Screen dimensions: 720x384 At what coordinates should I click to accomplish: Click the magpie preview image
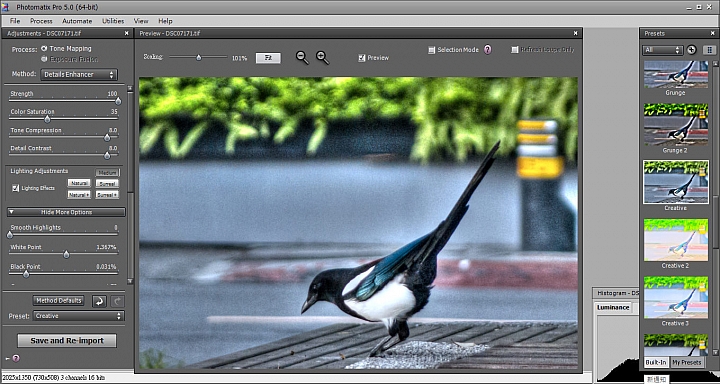pyautogui.click(x=358, y=223)
